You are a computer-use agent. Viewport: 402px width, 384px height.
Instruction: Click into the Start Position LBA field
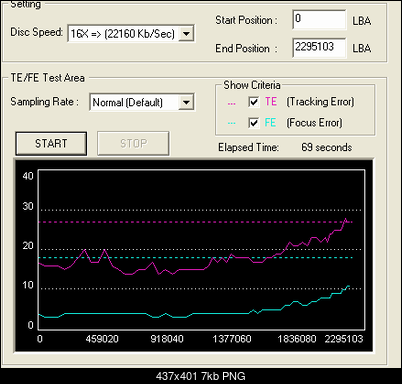point(319,20)
